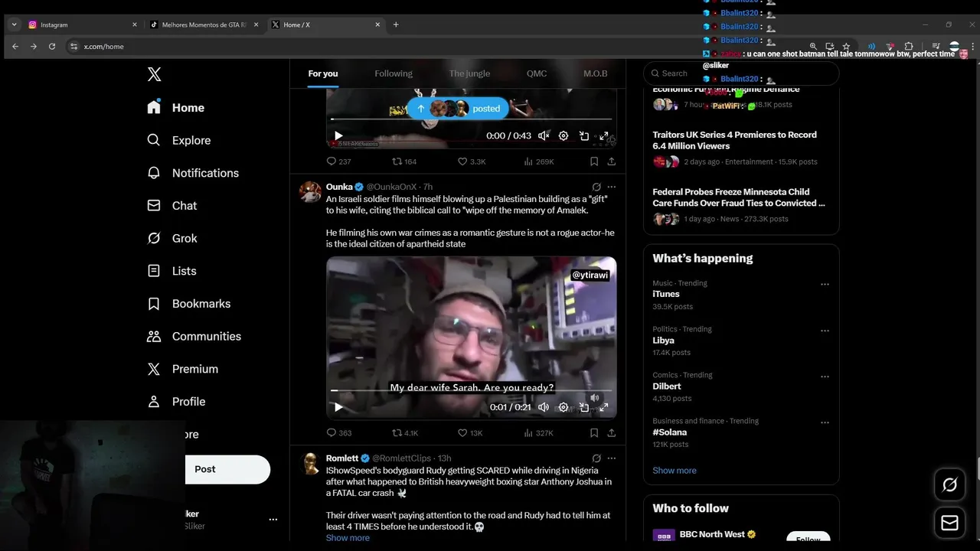The image size is (980, 551).
Task: Open more options on Romlett's post
Action: tap(612, 458)
